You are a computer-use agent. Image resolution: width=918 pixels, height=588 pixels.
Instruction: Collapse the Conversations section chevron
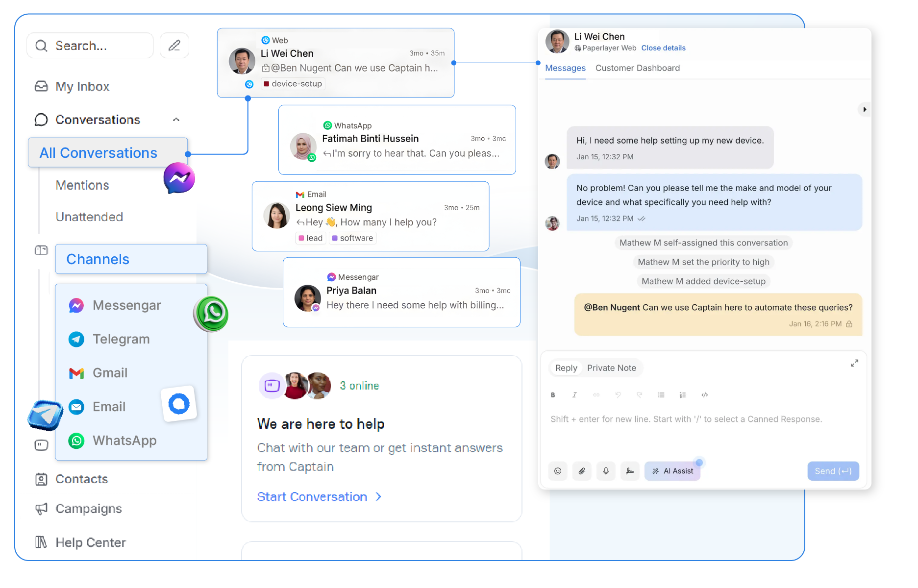click(x=176, y=120)
